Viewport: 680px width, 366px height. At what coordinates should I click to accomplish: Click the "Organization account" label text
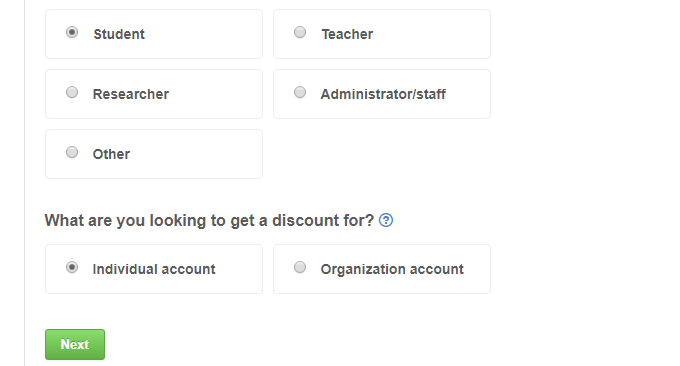click(x=392, y=269)
